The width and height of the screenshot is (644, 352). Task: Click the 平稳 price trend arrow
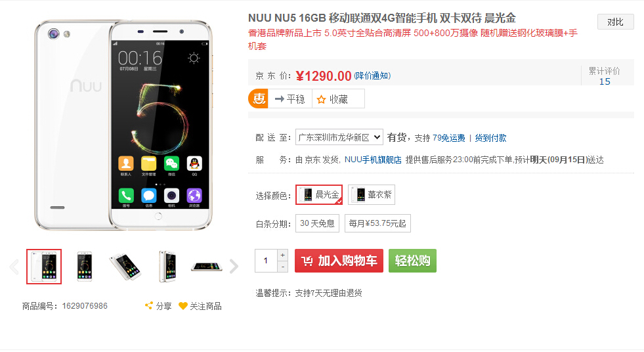point(279,99)
